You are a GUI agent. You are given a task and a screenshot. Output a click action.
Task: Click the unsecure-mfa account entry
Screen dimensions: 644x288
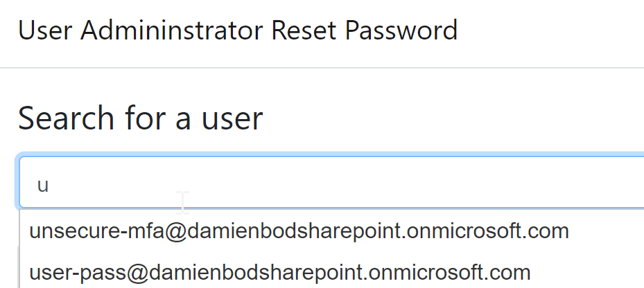[x=299, y=231]
